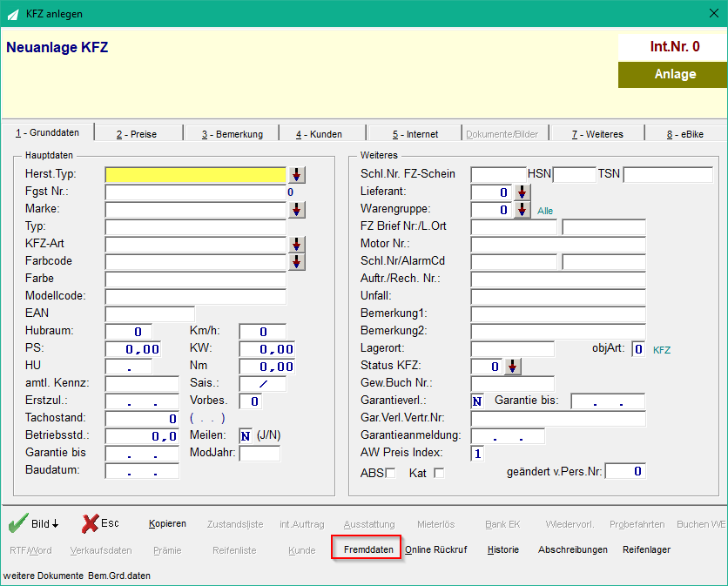Click the Garantieverl. N toggle field
Image resolution: width=728 pixels, height=586 pixels.
coord(477,401)
